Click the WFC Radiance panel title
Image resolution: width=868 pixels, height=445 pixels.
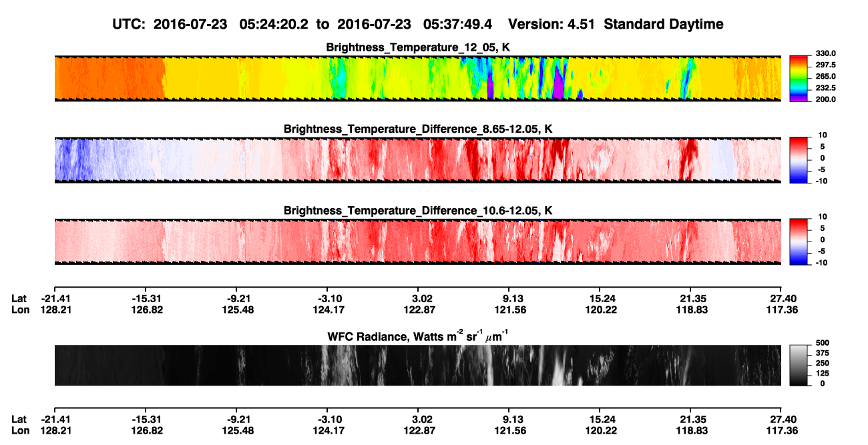click(418, 336)
